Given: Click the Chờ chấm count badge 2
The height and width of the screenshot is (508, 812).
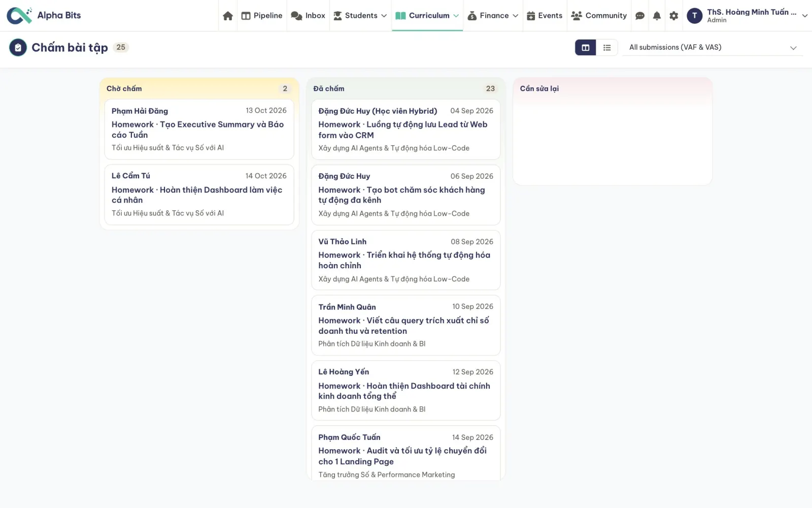Looking at the screenshot, I should point(285,88).
